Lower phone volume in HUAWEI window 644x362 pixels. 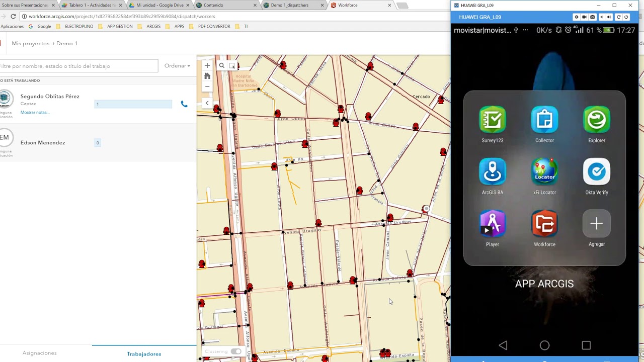click(602, 17)
